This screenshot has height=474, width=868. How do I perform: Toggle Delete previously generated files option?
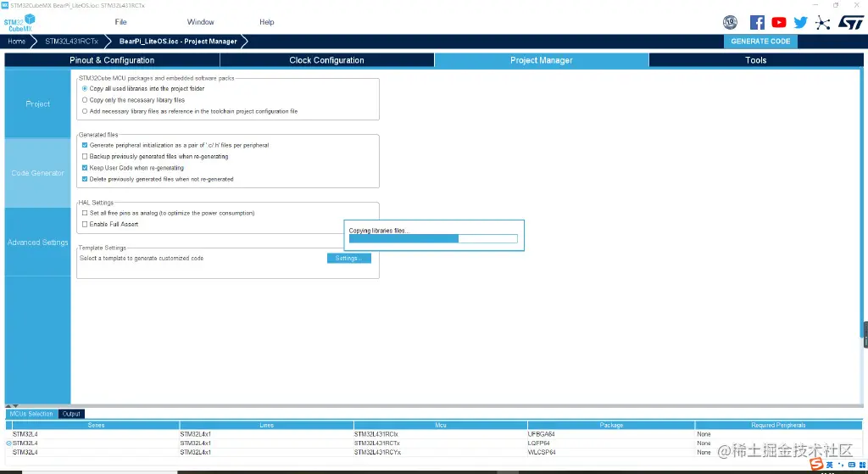[x=85, y=180]
